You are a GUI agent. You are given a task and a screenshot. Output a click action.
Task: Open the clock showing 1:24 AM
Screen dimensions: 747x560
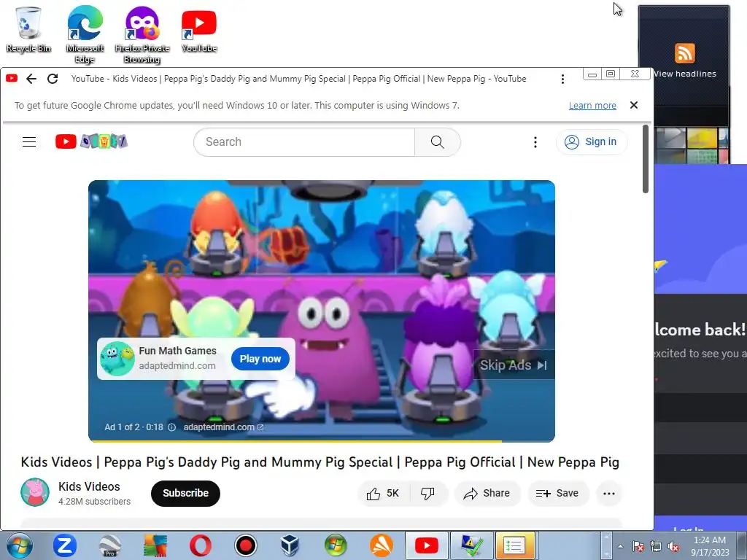(710, 546)
